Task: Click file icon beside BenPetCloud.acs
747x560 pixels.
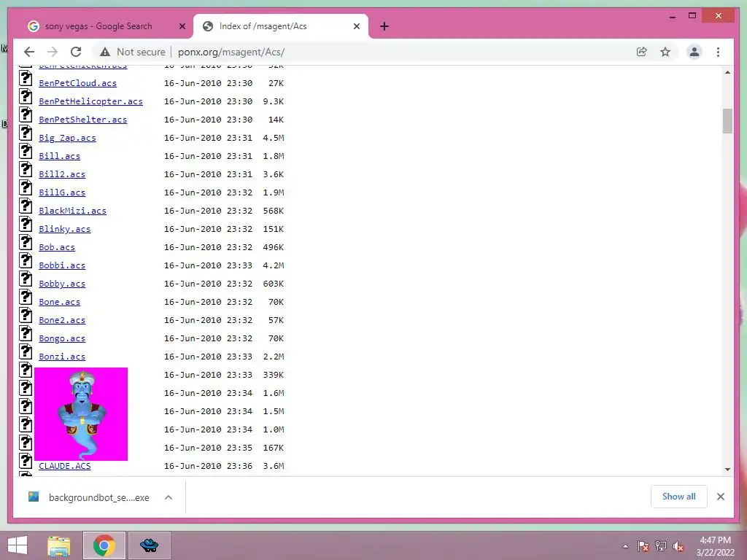Action: coord(26,78)
